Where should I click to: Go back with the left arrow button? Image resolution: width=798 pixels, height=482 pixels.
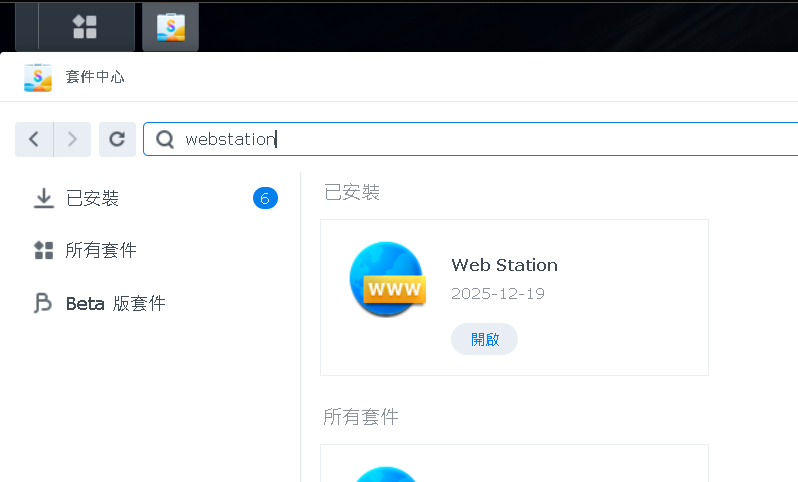(x=34, y=139)
